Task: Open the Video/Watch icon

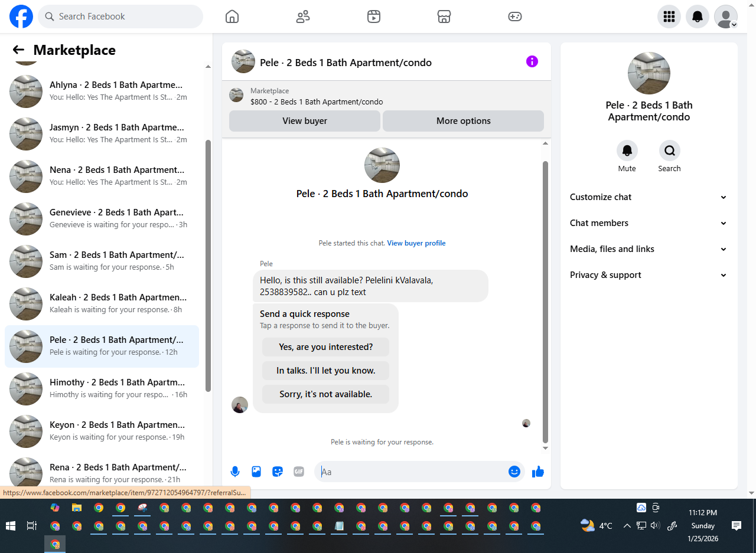Action: pos(373,17)
